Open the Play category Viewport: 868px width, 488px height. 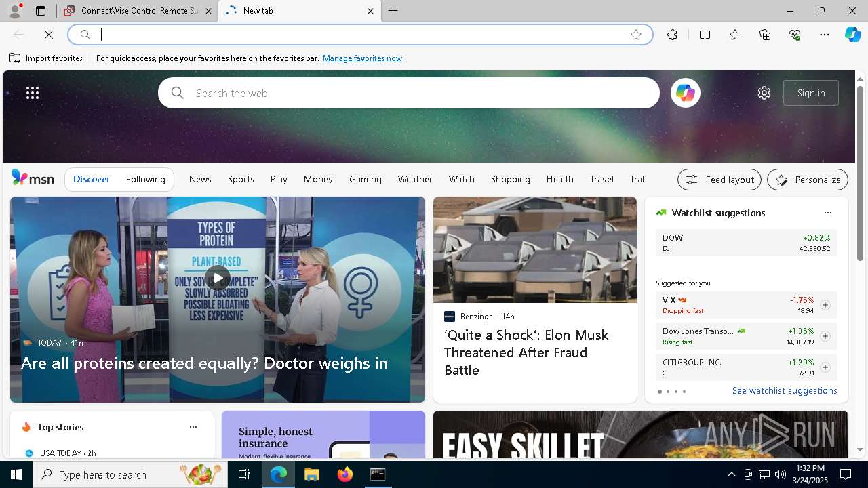click(279, 179)
